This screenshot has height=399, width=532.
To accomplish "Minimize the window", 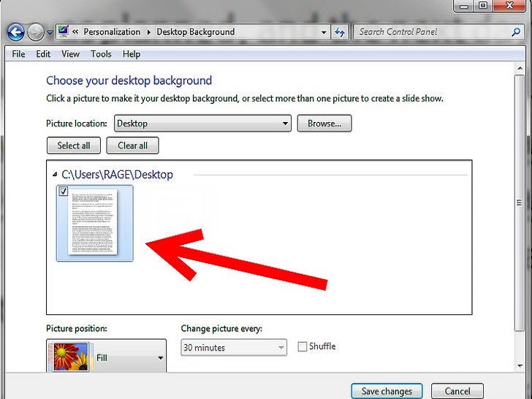I will tap(463, 5).
